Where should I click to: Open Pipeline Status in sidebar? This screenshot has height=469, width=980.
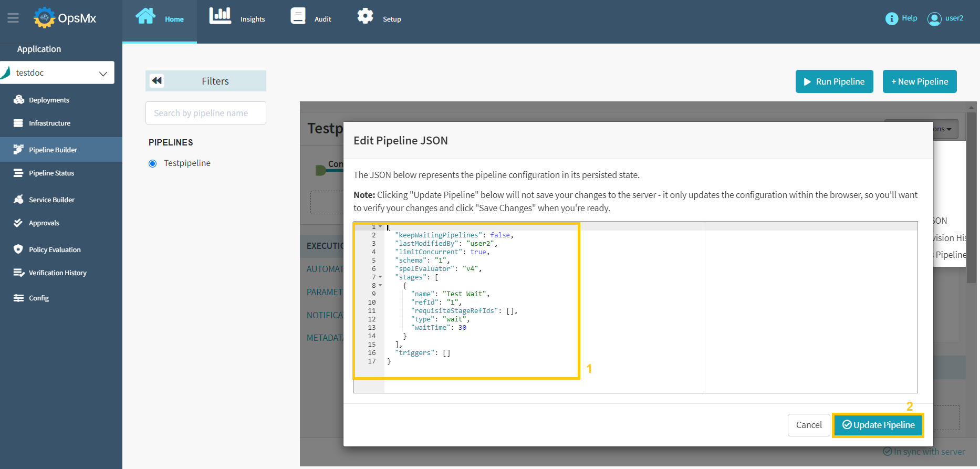51,173
